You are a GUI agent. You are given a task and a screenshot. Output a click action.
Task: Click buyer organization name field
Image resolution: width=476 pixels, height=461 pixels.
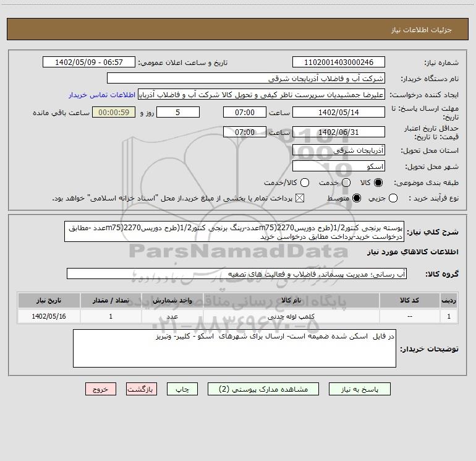point(246,79)
